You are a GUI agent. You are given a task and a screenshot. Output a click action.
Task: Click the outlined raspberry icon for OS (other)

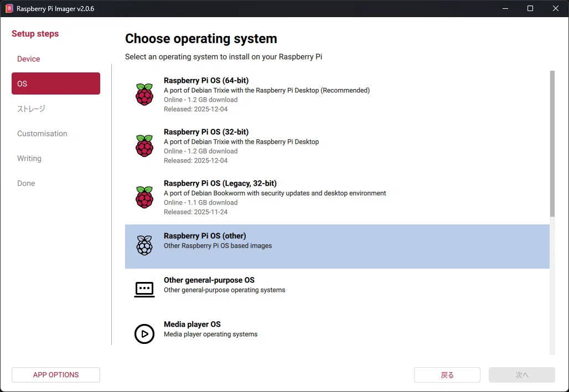tap(144, 245)
